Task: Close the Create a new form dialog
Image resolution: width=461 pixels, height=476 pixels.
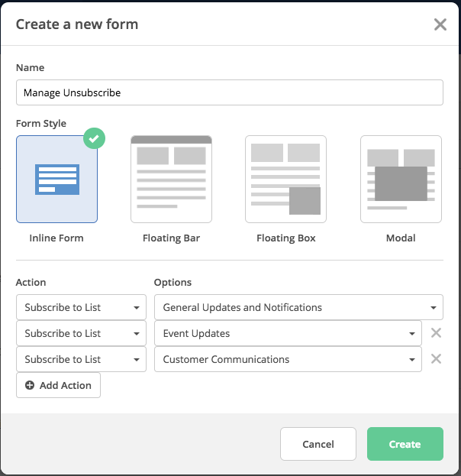Action: (440, 24)
